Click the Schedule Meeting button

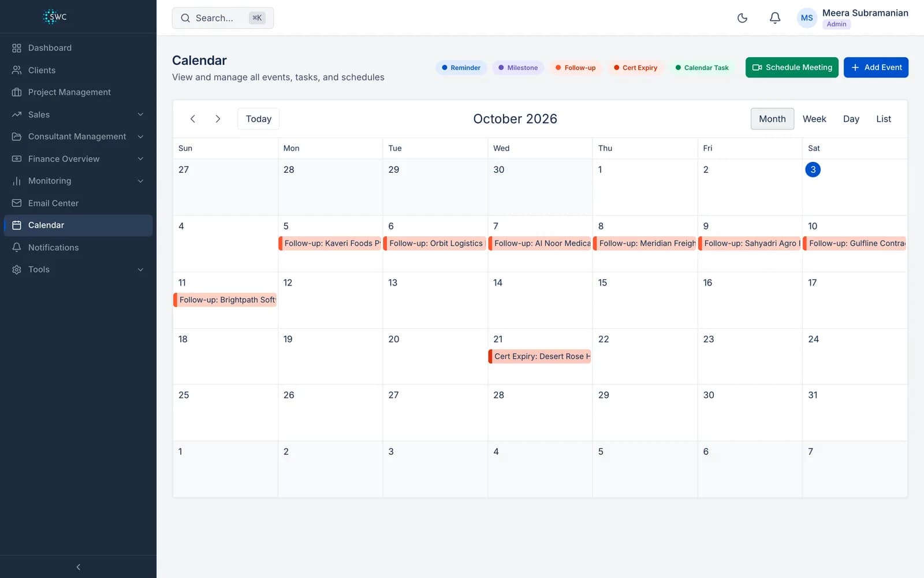point(792,67)
